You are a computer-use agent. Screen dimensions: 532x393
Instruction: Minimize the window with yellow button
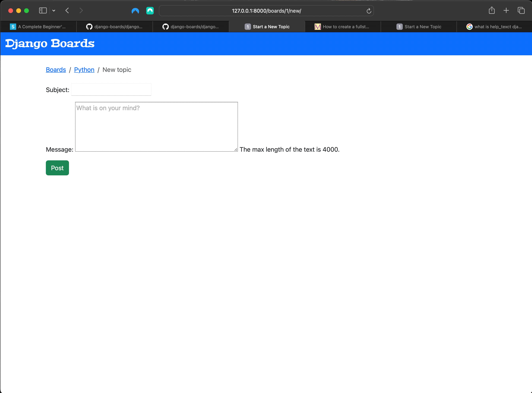(x=19, y=11)
